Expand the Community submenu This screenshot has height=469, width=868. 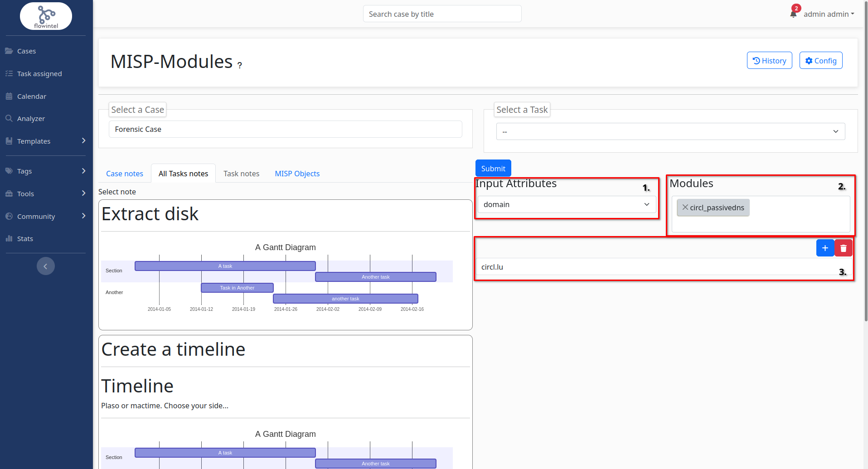click(83, 216)
